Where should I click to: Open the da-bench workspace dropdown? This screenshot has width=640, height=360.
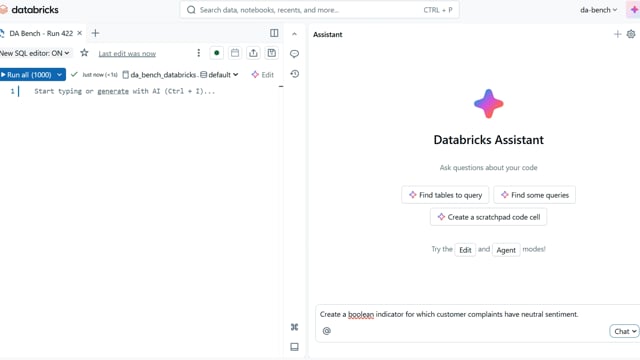coord(598,10)
